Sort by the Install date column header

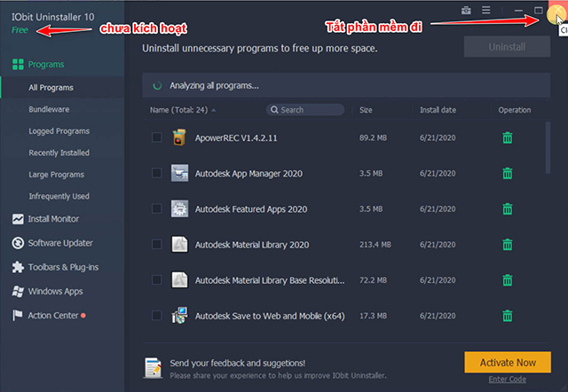pyautogui.click(x=438, y=110)
